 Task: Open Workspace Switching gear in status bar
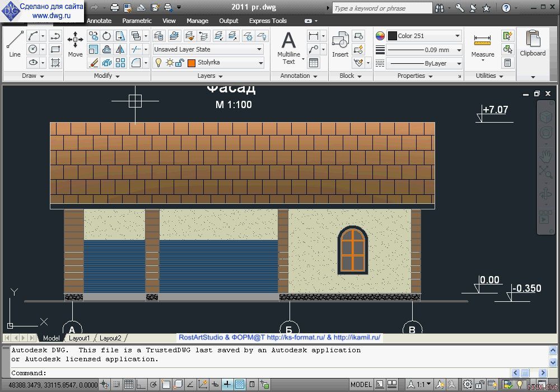[467, 384]
